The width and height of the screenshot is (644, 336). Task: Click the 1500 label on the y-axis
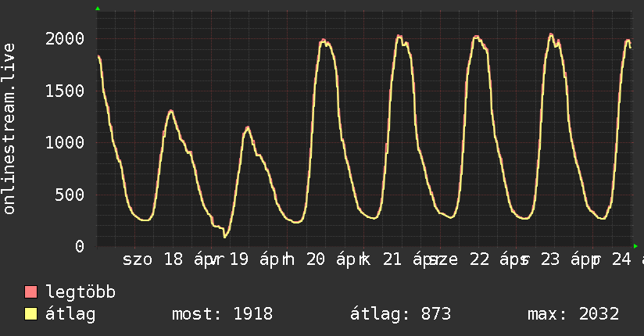(x=66, y=91)
